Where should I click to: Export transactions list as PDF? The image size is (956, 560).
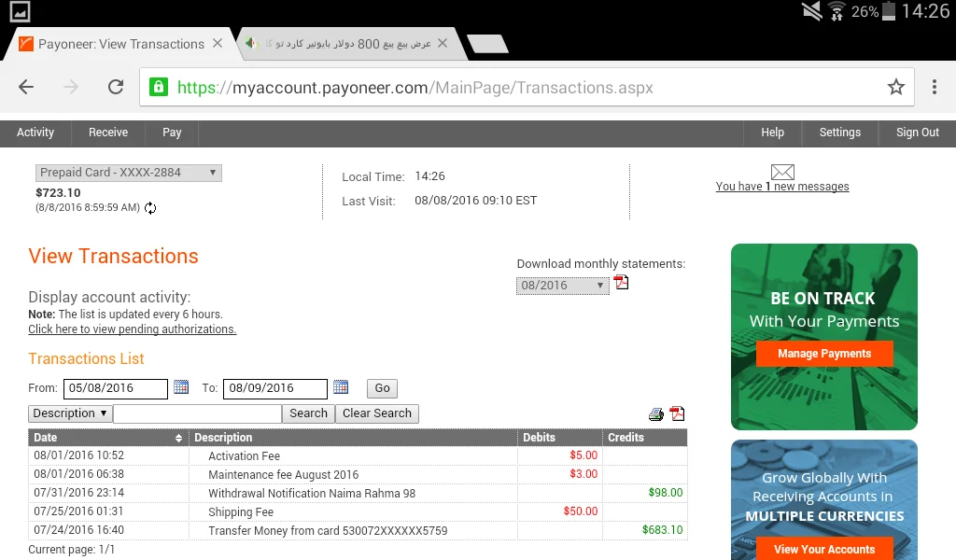(x=677, y=414)
